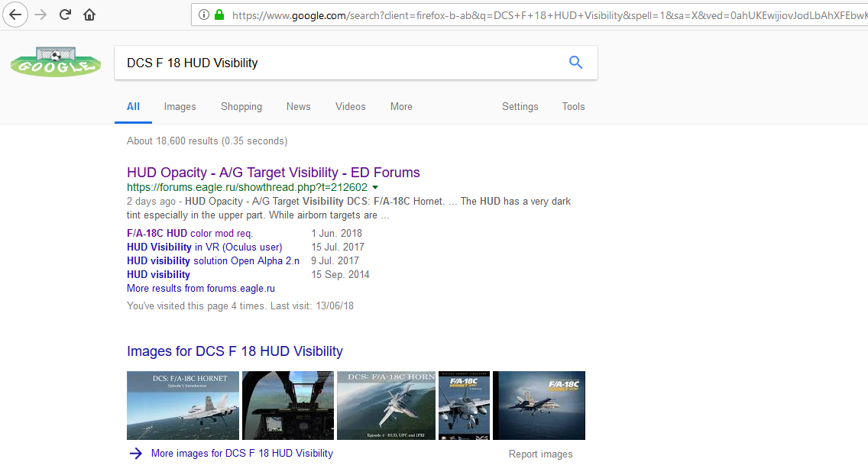Open the narrow F/A-18C box art thumbnail

coord(464,406)
